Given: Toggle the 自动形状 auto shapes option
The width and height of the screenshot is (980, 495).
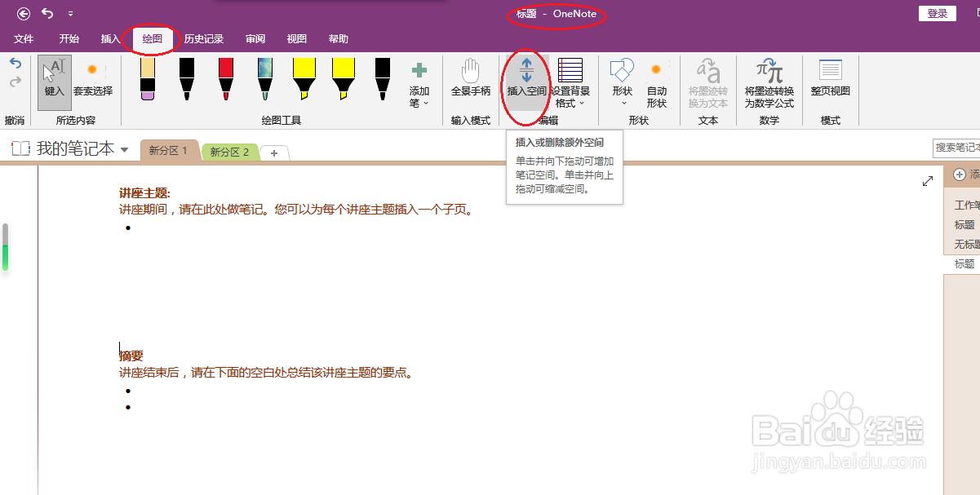Looking at the screenshot, I should click(x=657, y=83).
